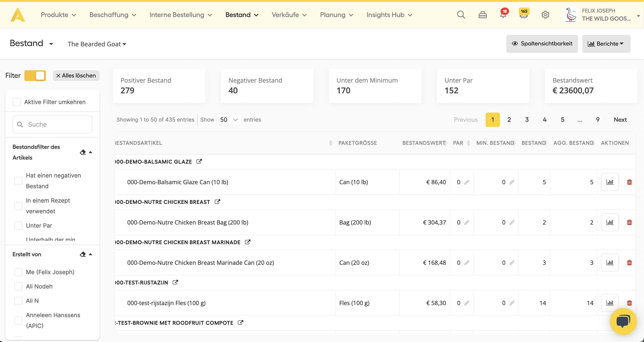644x342 pixels.
Task: Open the settings gear icon
Action: coord(545,15)
